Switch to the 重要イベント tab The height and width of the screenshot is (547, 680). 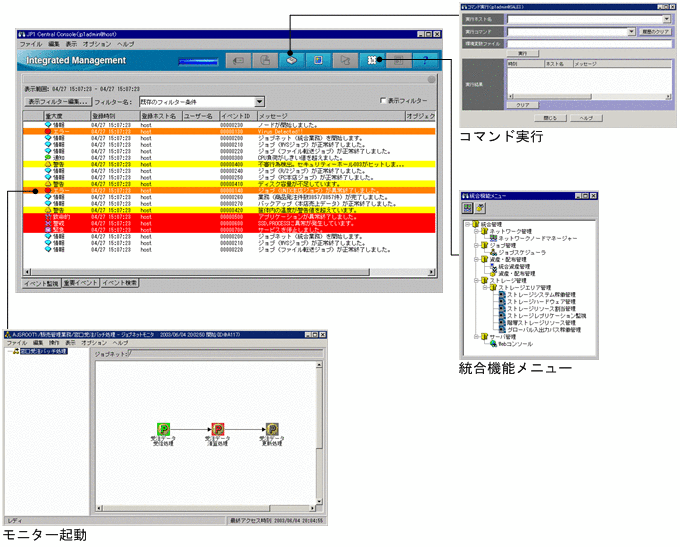coord(81,284)
